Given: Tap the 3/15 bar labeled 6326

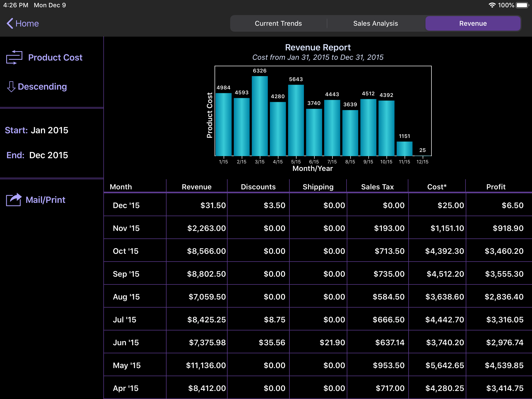Looking at the screenshot, I should pos(260,116).
